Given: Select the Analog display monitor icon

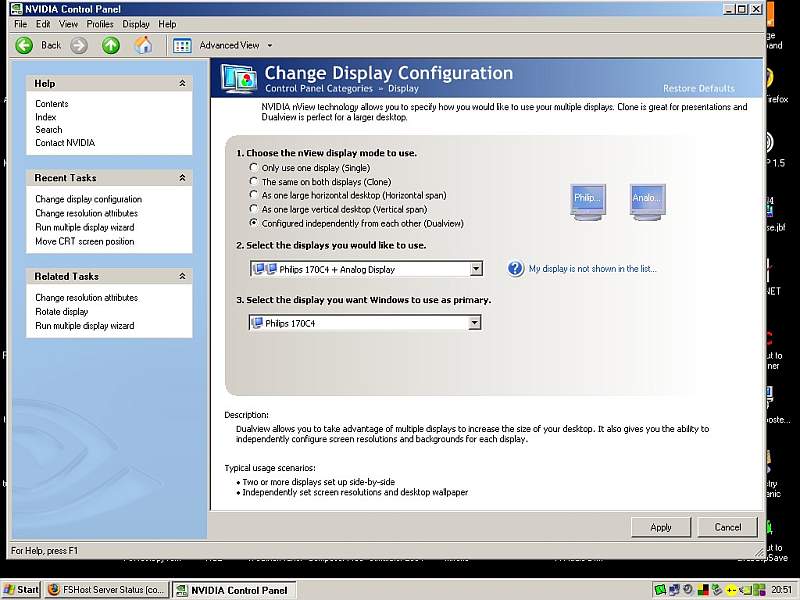Looking at the screenshot, I should pos(646,199).
